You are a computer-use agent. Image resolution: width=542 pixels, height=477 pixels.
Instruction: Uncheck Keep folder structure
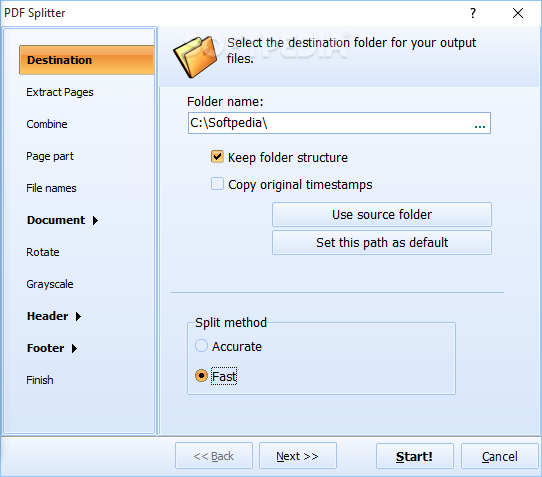click(x=217, y=157)
